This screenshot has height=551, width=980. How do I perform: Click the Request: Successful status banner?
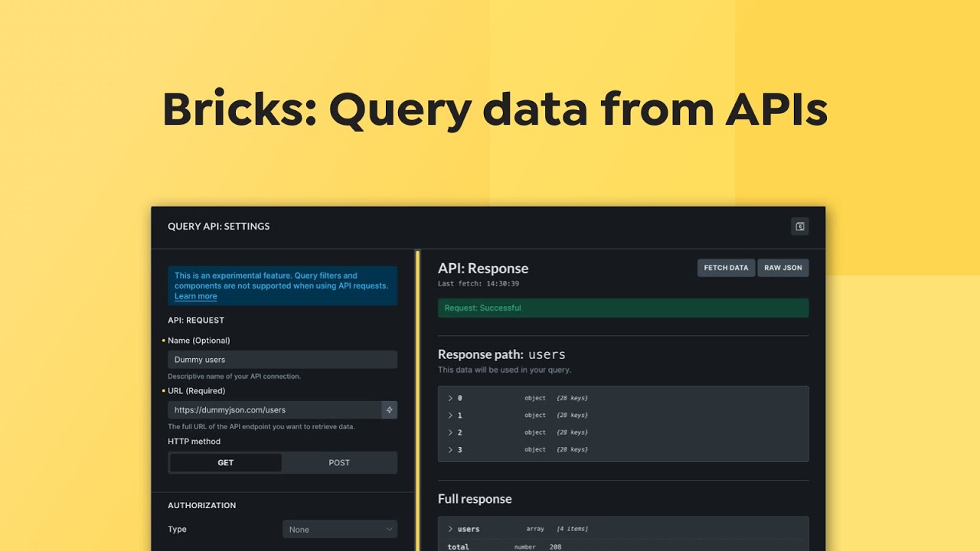pyautogui.click(x=623, y=308)
